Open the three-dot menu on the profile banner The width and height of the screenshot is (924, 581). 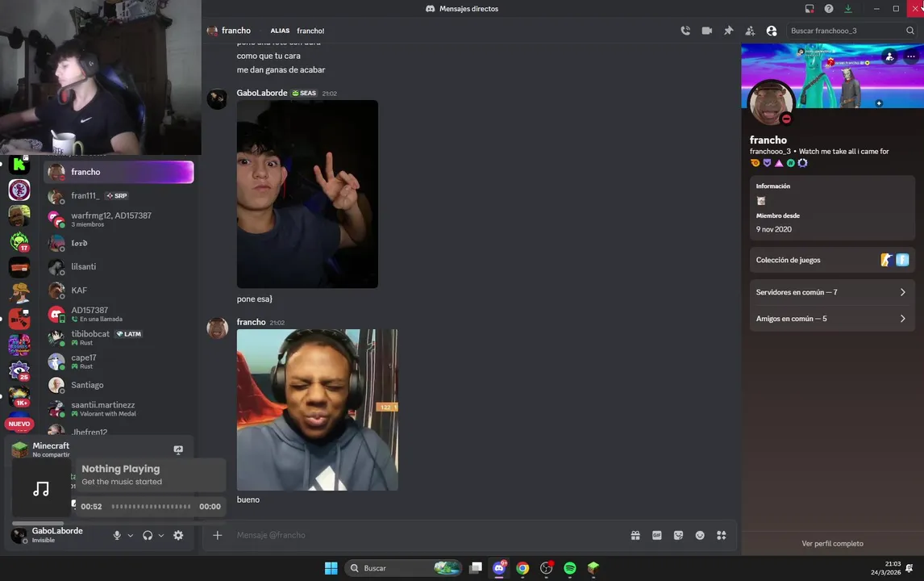(911, 56)
